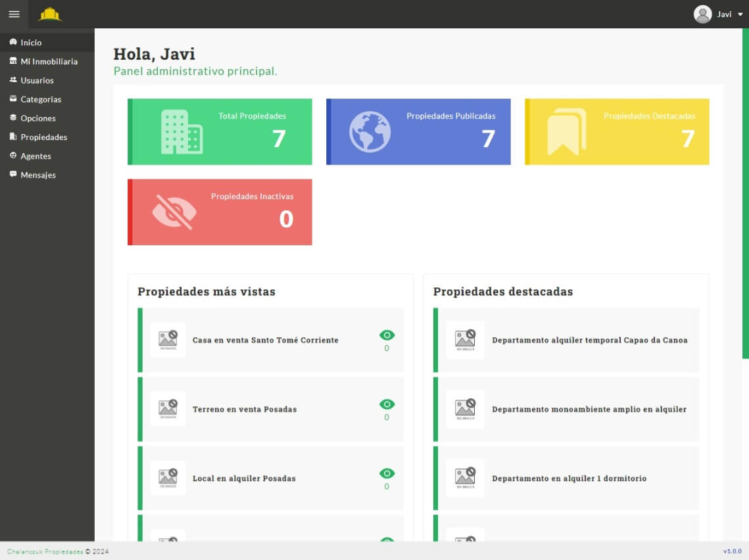Viewport: 749px width, 560px height.
Task: Click eye icon beside Local en alquiler Posadas
Action: click(387, 473)
